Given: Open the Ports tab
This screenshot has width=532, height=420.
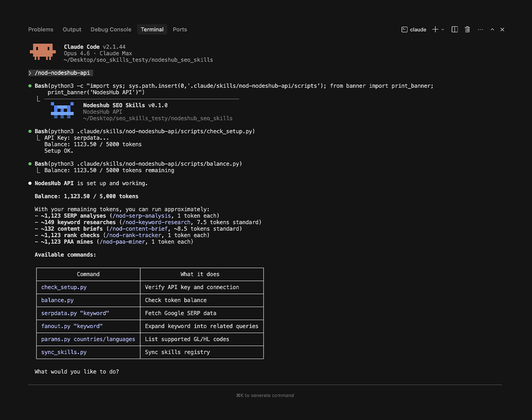Looking at the screenshot, I should coord(180,29).
